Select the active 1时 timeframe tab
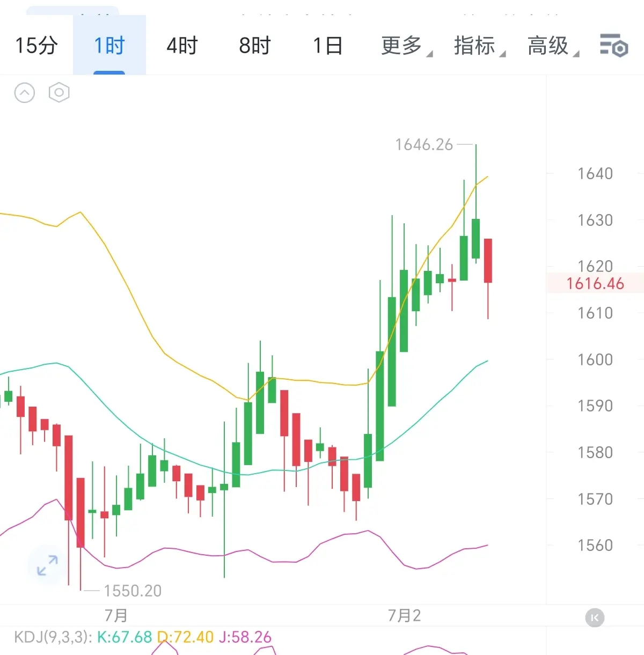This screenshot has height=655, width=644. [109, 46]
